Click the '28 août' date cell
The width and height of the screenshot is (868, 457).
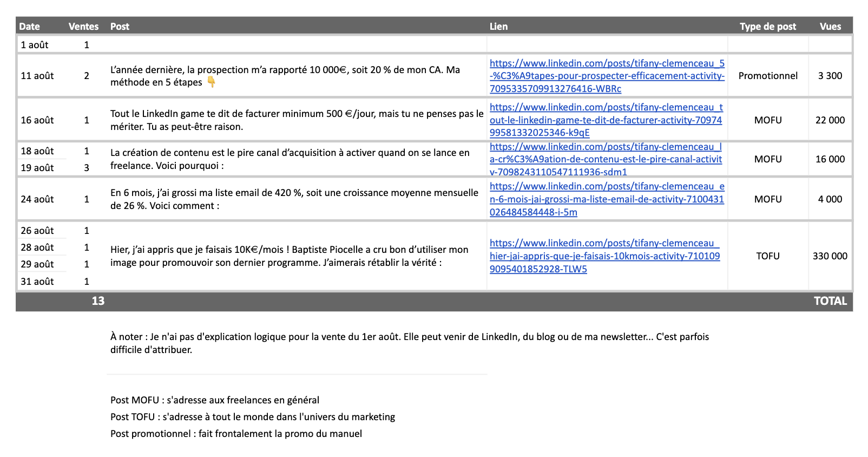(x=37, y=247)
